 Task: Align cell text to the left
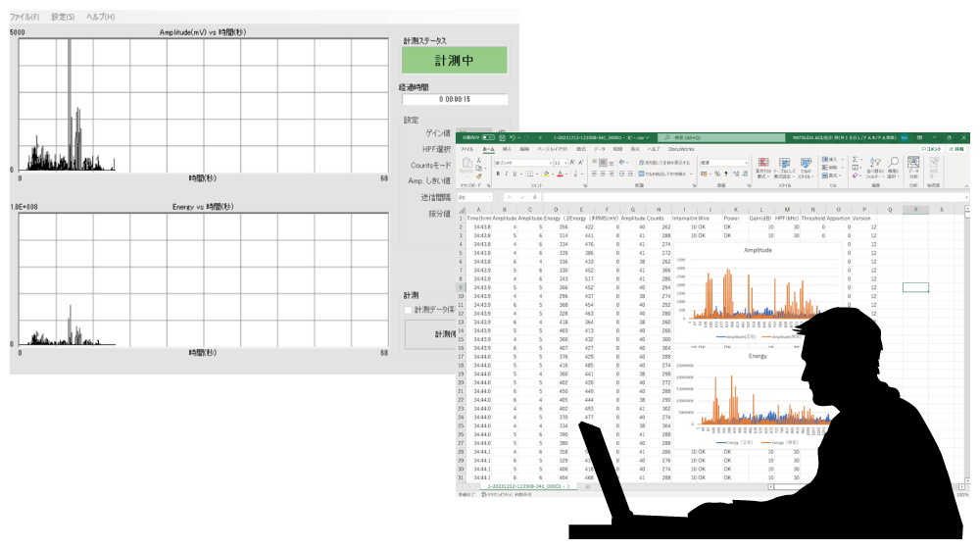594,174
